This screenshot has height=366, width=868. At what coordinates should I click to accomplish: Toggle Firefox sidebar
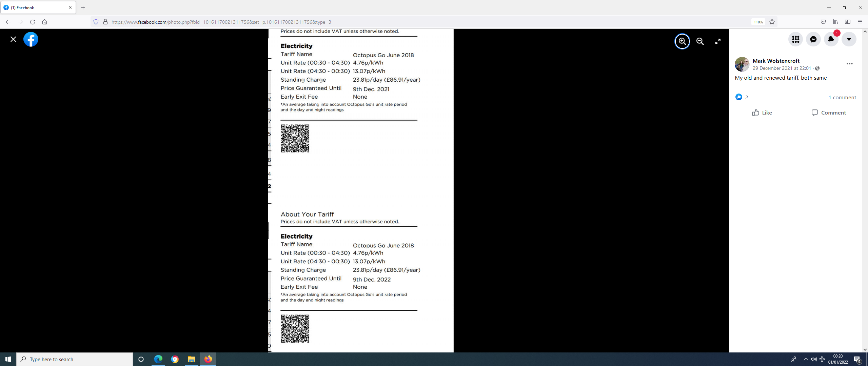(x=848, y=22)
